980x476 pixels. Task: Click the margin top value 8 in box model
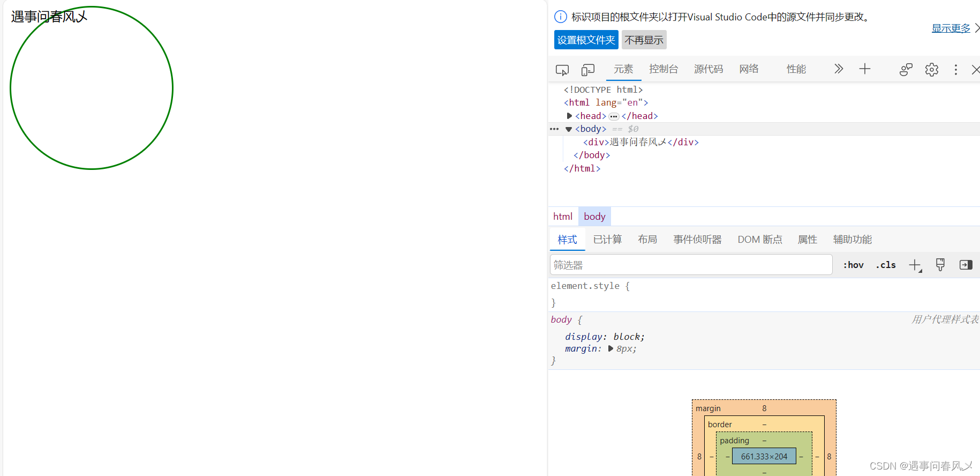764,408
